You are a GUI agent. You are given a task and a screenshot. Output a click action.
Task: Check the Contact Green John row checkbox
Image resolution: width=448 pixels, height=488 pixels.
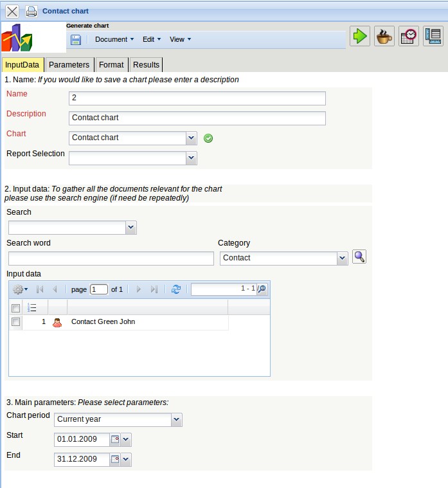pos(16,322)
